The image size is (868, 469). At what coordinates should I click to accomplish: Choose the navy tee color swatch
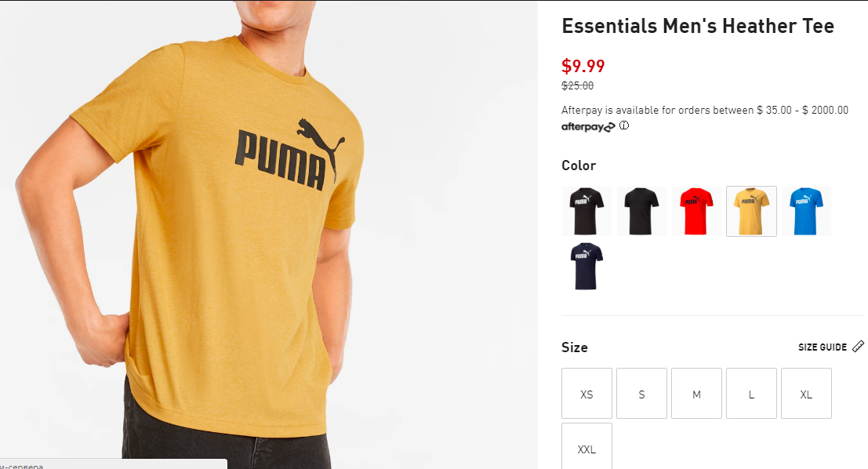587,267
